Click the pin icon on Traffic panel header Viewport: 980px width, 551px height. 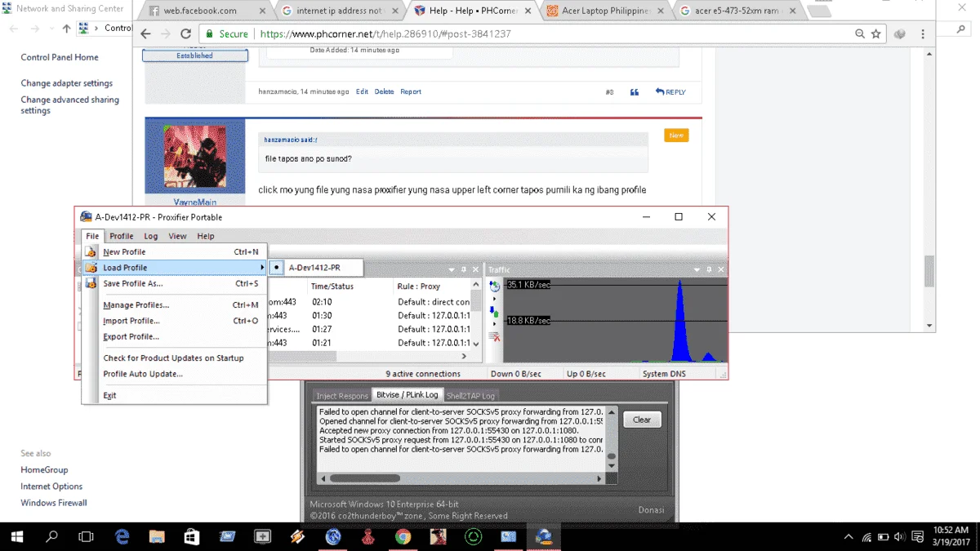pyautogui.click(x=709, y=269)
